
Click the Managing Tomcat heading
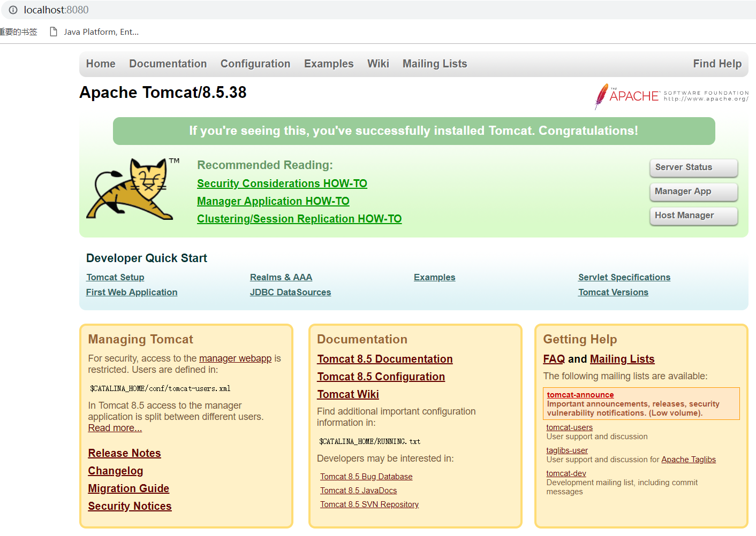(x=141, y=340)
